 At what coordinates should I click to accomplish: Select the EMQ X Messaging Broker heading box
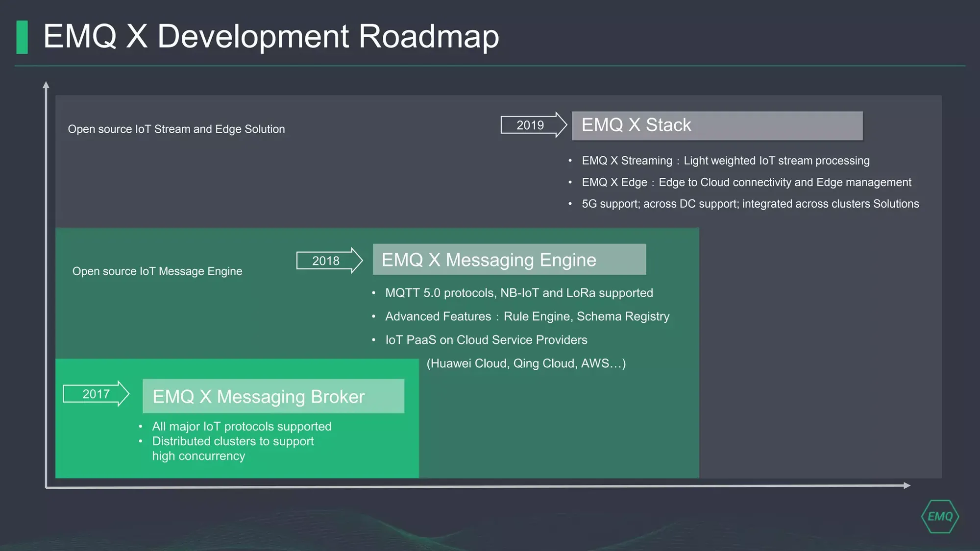273,396
